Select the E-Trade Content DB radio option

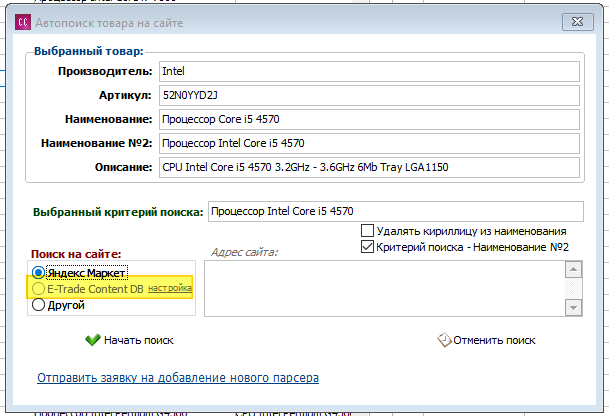(38, 289)
